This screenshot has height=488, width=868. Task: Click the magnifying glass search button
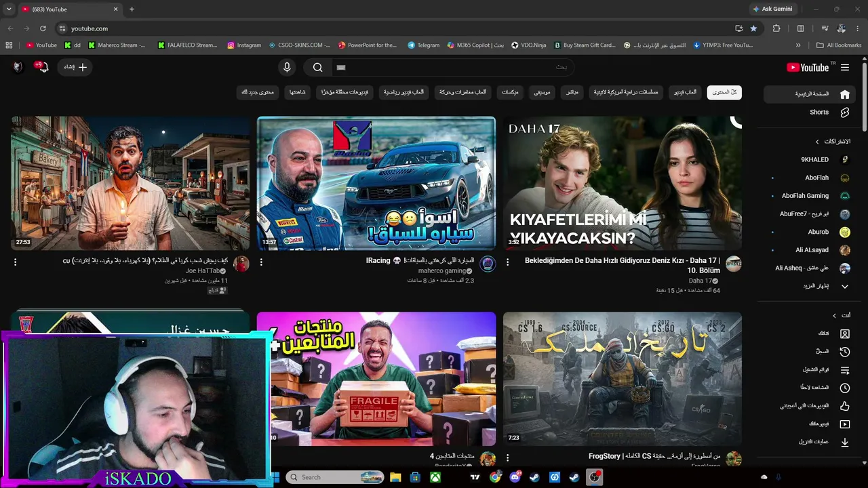[x=317, y=67]
